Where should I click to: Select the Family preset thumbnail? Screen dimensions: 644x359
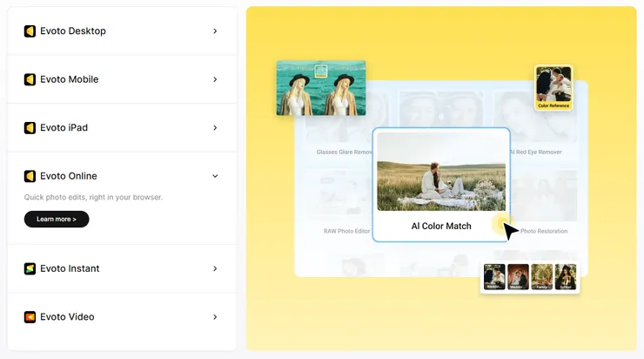point(542,277)
